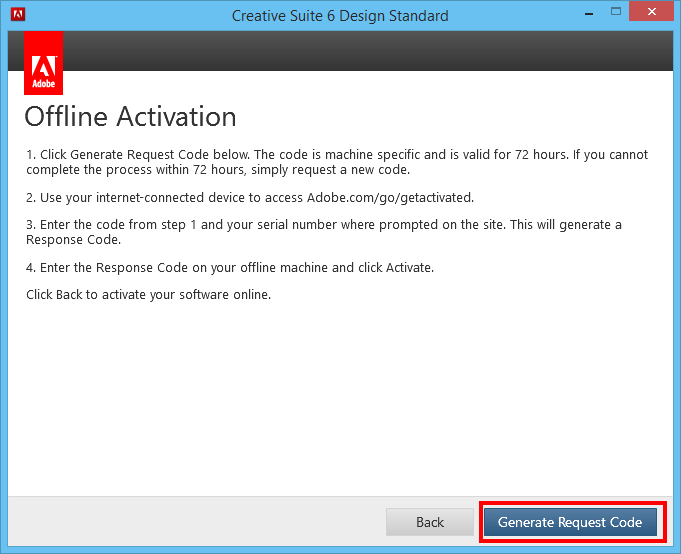Click the empty gray footer bar area

tap(195, 521)
